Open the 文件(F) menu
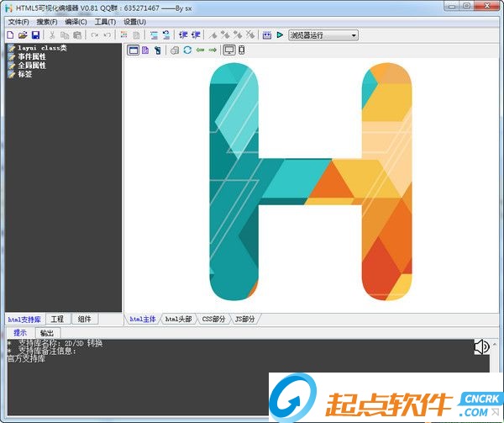 [18, 21]
